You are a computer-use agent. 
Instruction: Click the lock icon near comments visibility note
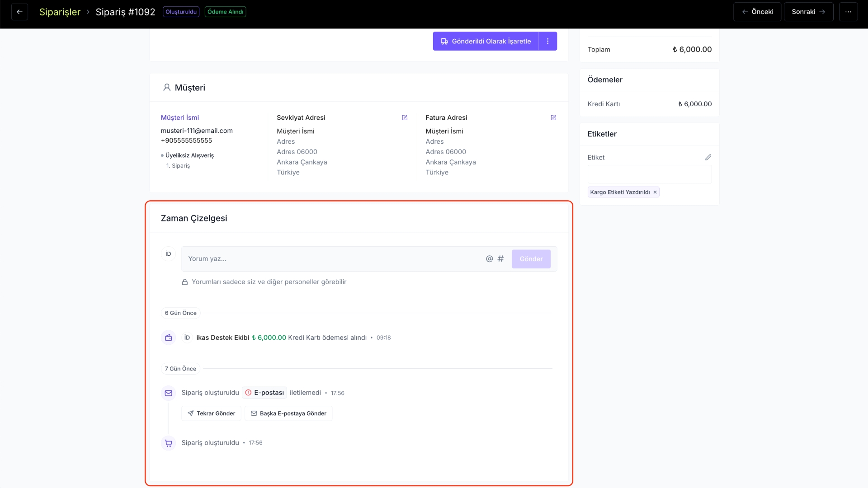(185, 282)
